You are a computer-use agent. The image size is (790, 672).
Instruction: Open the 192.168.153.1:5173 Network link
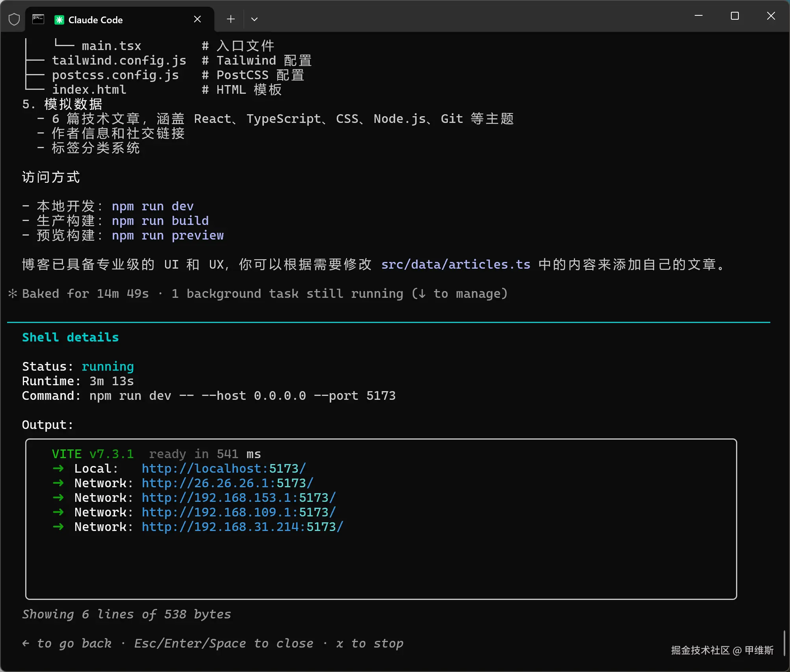tap(239, 498)
